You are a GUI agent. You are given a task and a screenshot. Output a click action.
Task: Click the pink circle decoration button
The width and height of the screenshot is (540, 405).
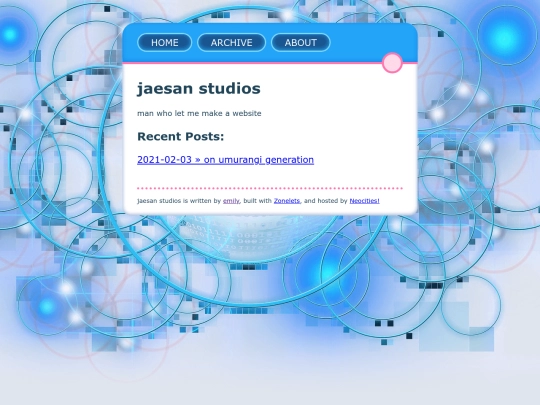pyautogui.click(x=392, y=63)
